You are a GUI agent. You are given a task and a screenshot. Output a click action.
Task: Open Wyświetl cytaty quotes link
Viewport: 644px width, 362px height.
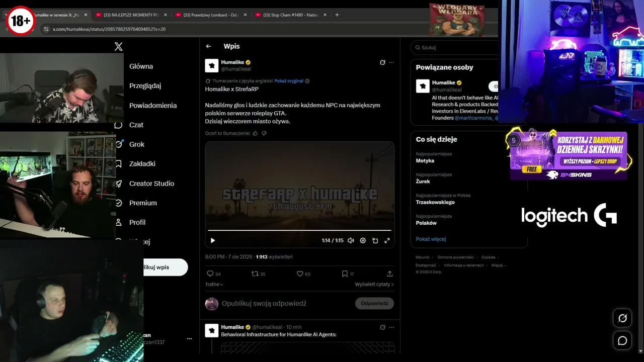point(374,284)
